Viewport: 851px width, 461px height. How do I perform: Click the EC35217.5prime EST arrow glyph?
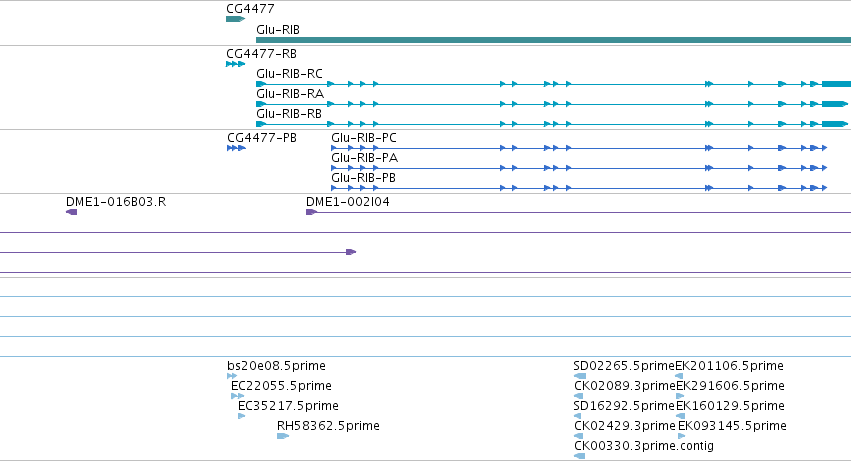pyautogui.click(x=242, y=416)
